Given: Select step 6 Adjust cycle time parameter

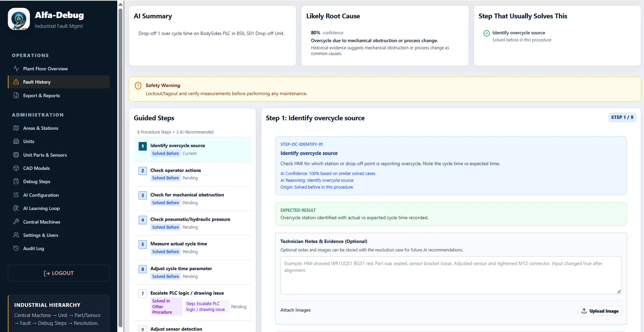Looking at the screenshot, I should (192, 272).
